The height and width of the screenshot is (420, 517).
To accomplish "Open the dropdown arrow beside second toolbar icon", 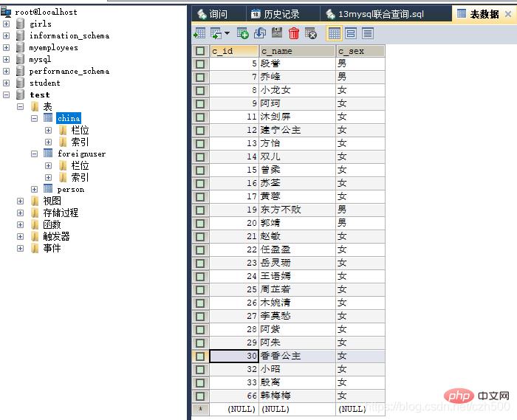I will 227,33.
